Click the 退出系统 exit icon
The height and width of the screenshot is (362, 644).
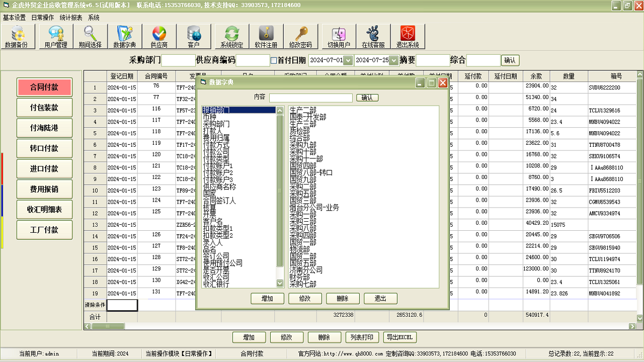(407, 37)
